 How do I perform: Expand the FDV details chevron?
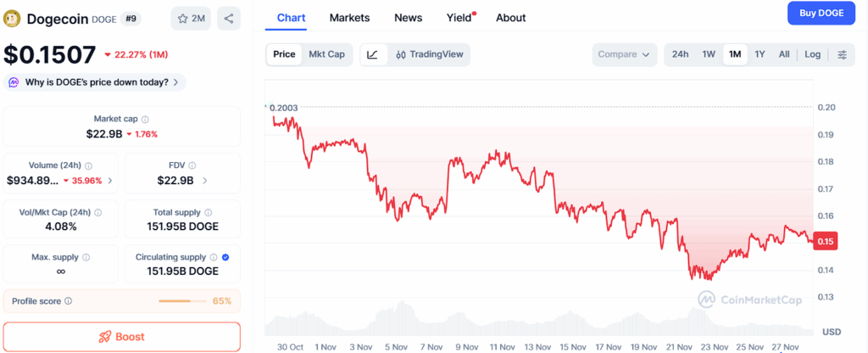tap(205, 181)
